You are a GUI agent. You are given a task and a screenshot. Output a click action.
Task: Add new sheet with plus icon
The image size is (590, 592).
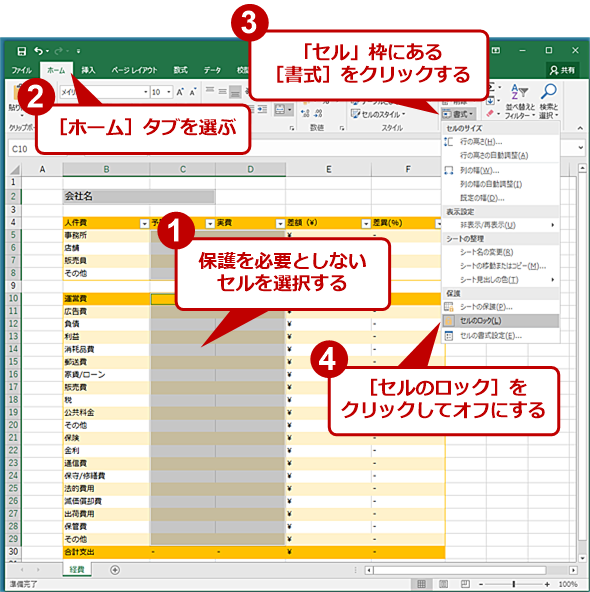pos(115,570)
